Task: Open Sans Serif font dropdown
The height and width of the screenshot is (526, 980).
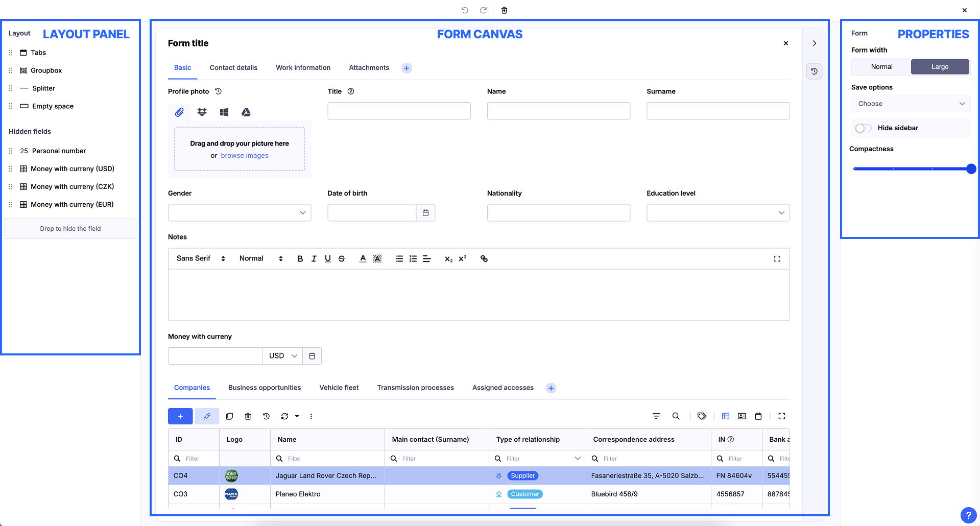Action: click(x=201, y=259)
